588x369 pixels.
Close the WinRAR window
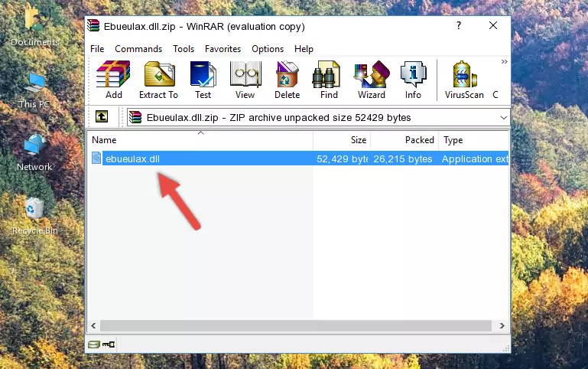tap(493, 25)
